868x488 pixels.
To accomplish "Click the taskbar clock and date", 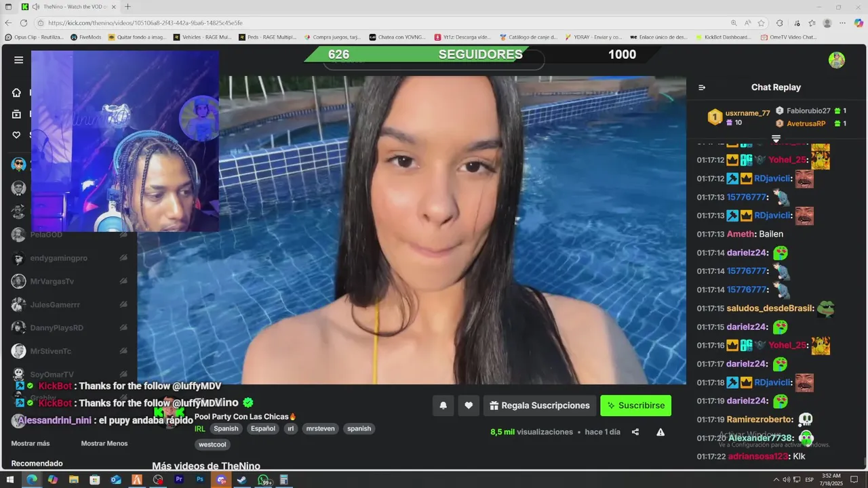I will point(831,480).
